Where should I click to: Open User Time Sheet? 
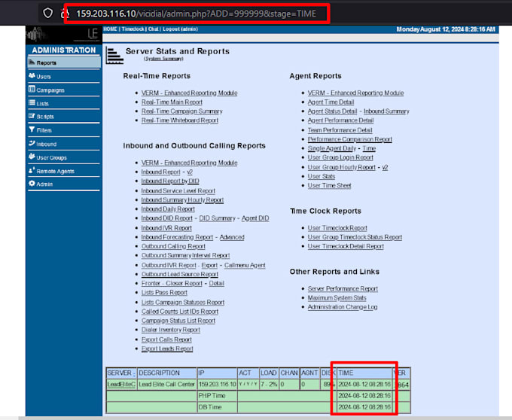pyautogui.click(x=330, y=186)
